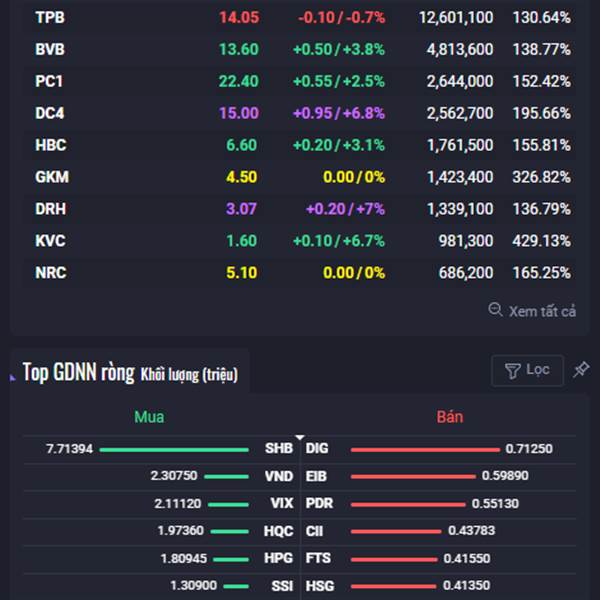Viewport: 600px width, 600px height.
Task: Select the PC1 ticker symbol
Action: (x=49, y=81)
